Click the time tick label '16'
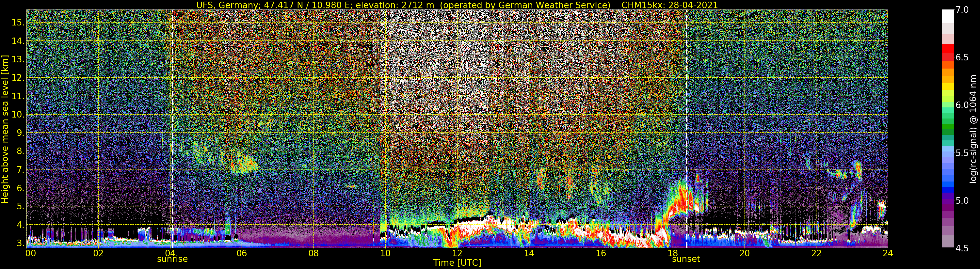The width and height of the screenshot is (980, 269). (601, 253)
